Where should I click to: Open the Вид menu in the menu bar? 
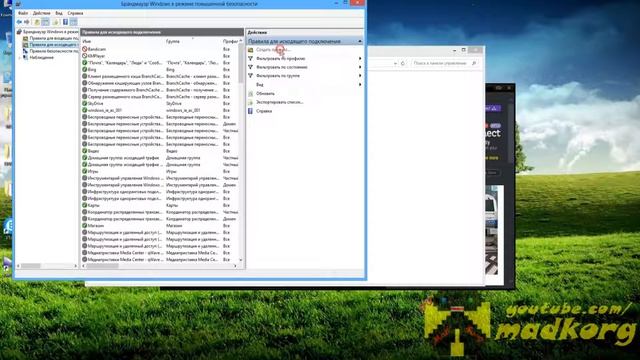point(59,13)
